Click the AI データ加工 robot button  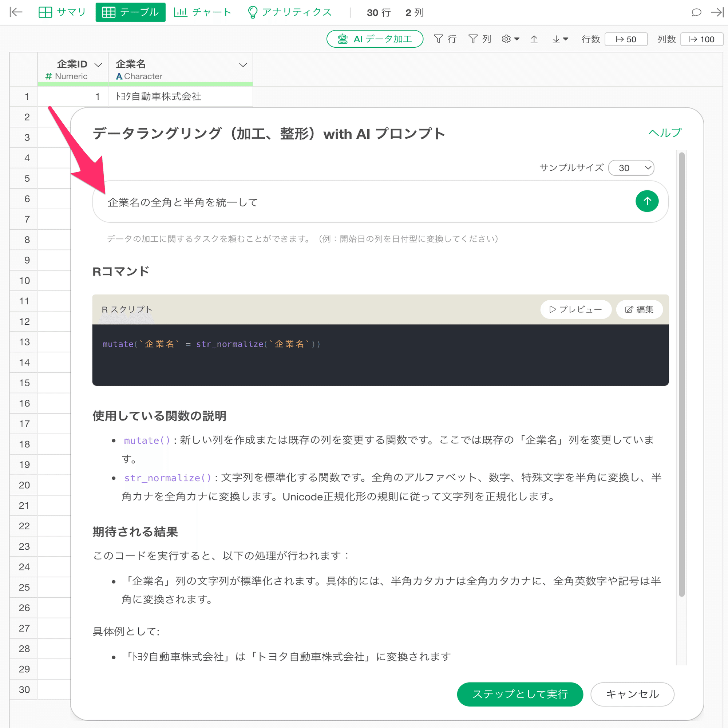pyautogui.click(x=375, y=39)
